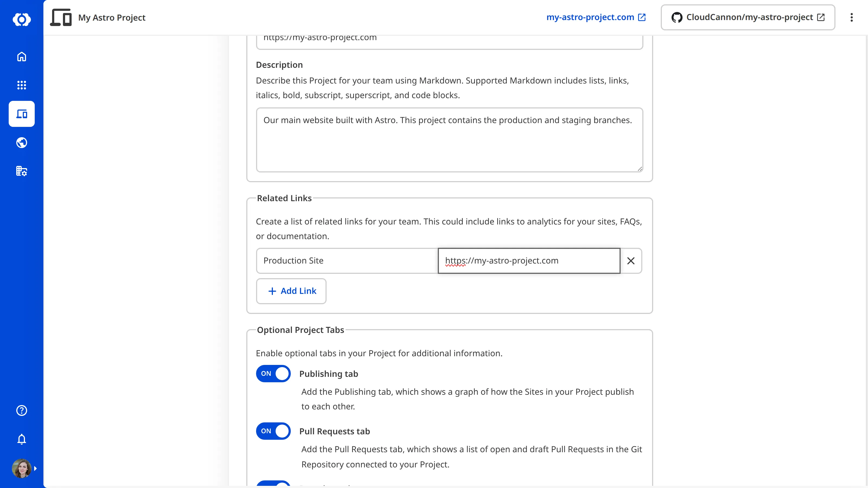
Task: Select the Projects sidebar icon
Action: point(22,114)
